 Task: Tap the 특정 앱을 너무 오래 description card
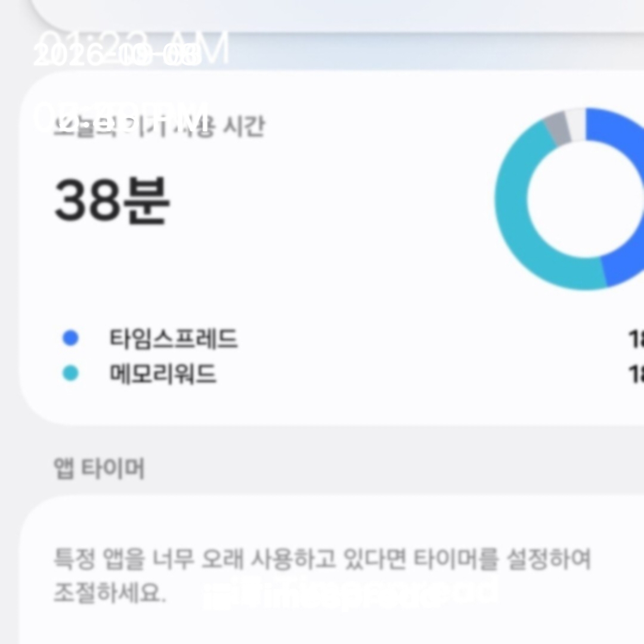(332, 569)
